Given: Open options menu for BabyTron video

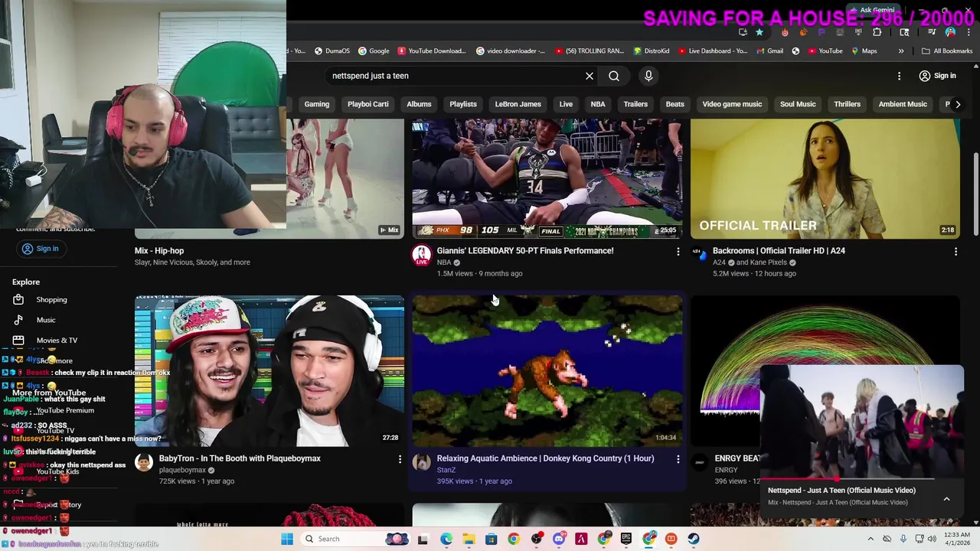Looking at the screenshot, I should point(400,458).
